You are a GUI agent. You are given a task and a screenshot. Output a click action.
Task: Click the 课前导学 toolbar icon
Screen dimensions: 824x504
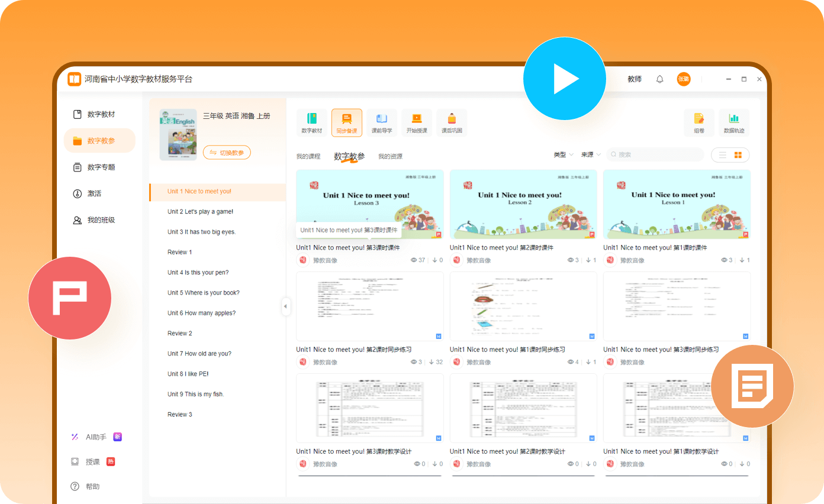tap(382, 123)
